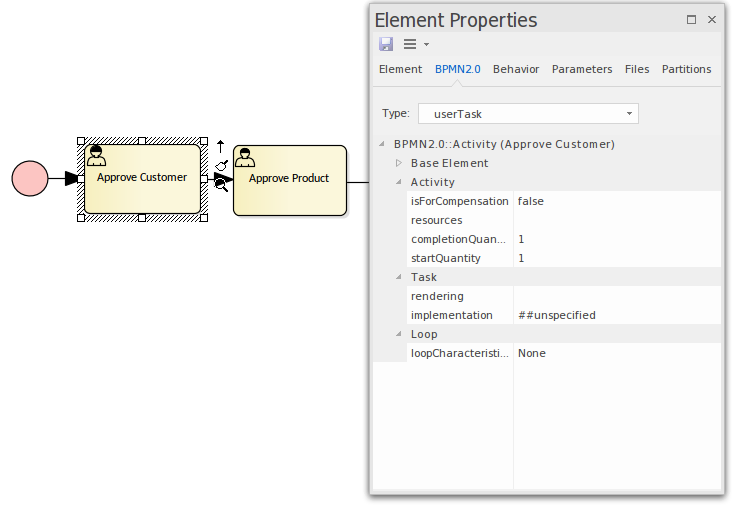Collapse the Activity property group
This screenshot has width=750, height=530.
(x=398, y=182)
